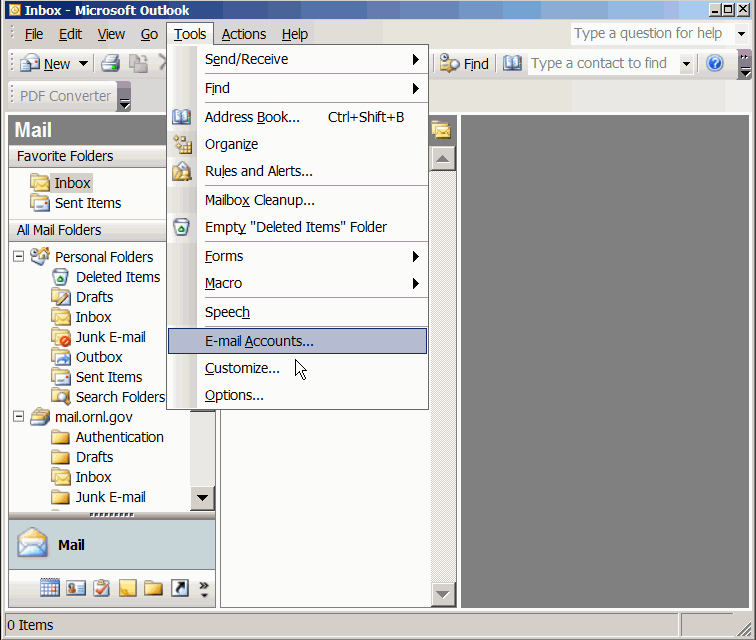Image resolution: width=756 pixels, height=640 pixels.
Task: Open Contacts icon in navigation bar
Action: coord(76,588)
